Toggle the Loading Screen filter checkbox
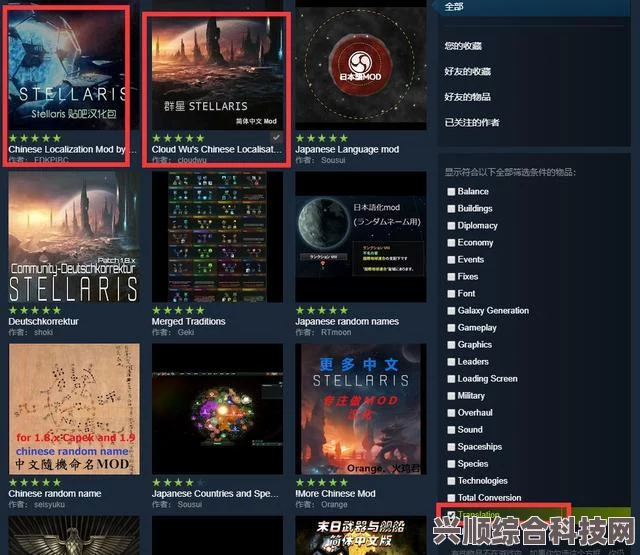 pyautogui.click(x=451, y=379)
